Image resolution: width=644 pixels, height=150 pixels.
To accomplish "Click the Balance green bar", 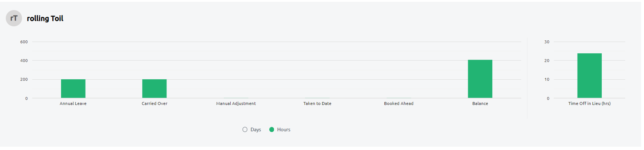I will pos(480,79).
